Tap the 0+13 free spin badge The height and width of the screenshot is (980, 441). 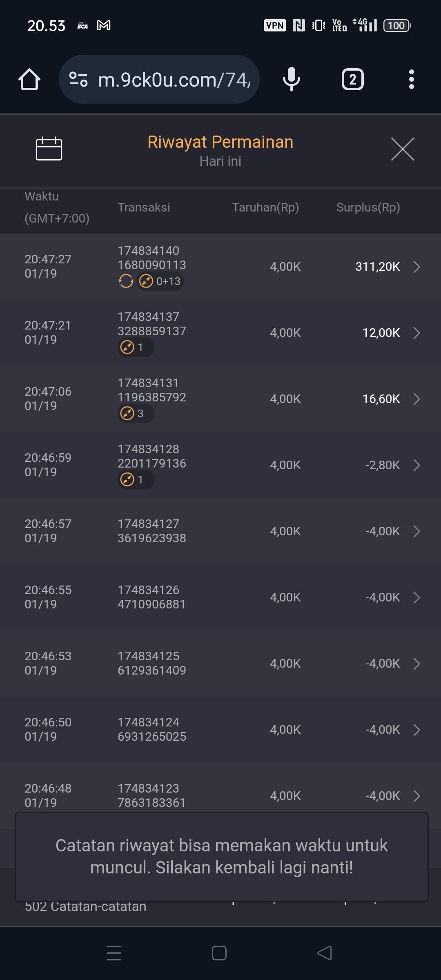click(160, 281)
